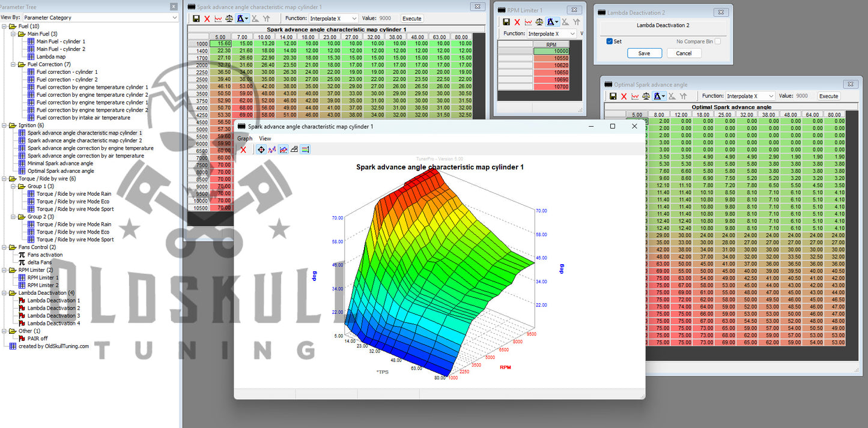Click Execute in the cylinder 1 map window

point(412,19)
